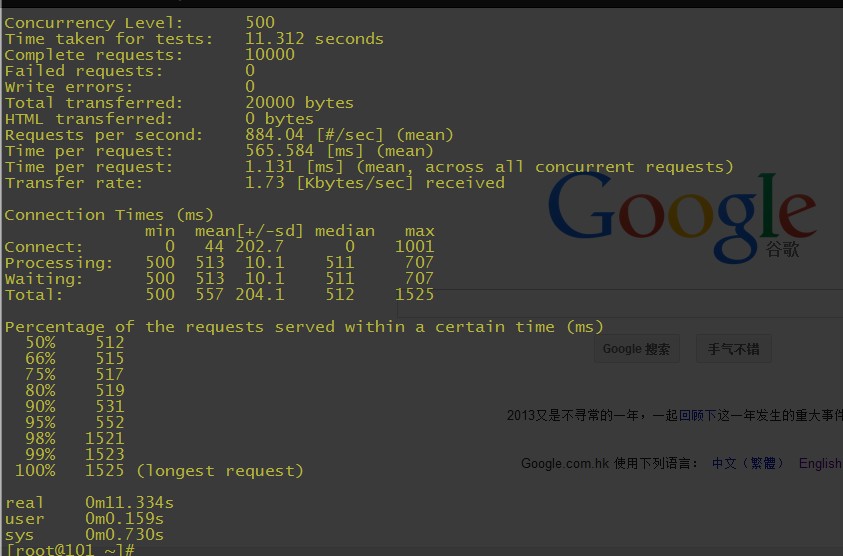Click the Complete requests value 10000
843x556 pixels.
[270, 55]
